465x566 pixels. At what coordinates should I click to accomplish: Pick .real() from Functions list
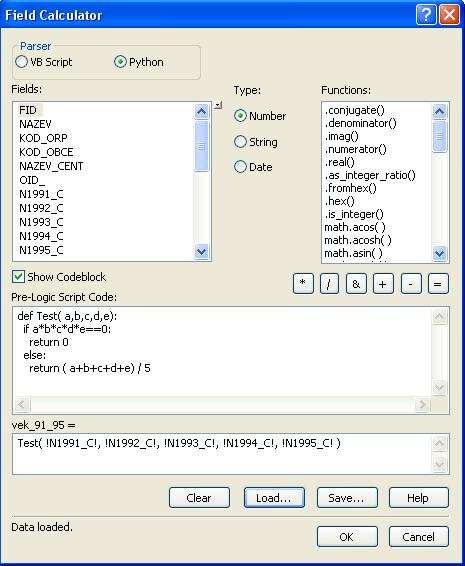click(339, 162)
